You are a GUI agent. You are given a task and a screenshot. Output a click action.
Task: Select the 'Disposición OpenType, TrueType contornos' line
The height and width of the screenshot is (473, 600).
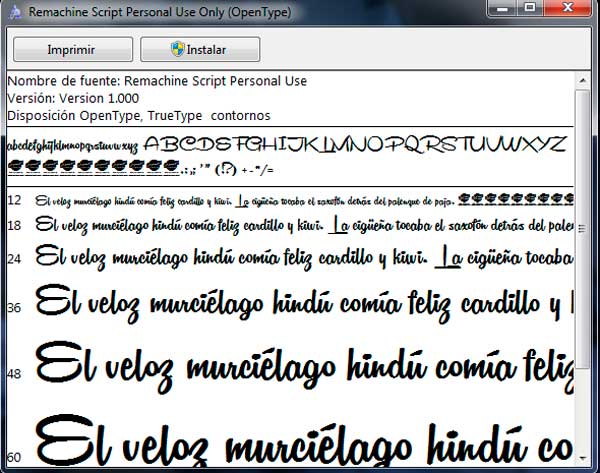coord(139,116)
